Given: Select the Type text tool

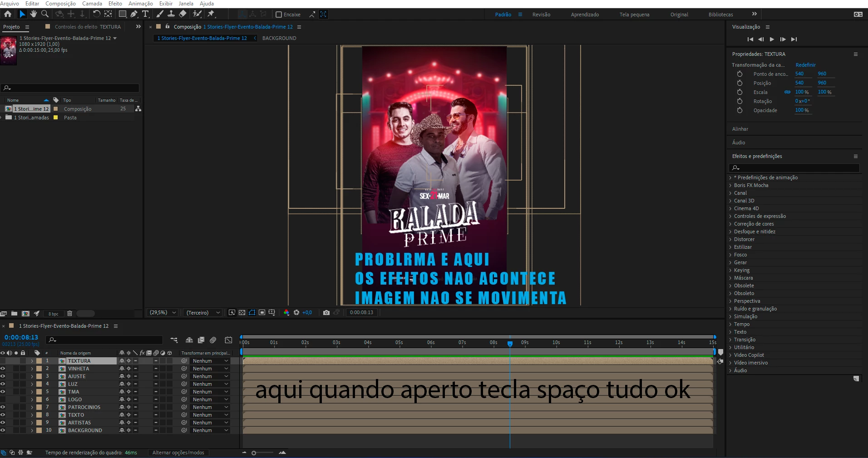Looking at the screenshot, I should (x=145, y=14).
